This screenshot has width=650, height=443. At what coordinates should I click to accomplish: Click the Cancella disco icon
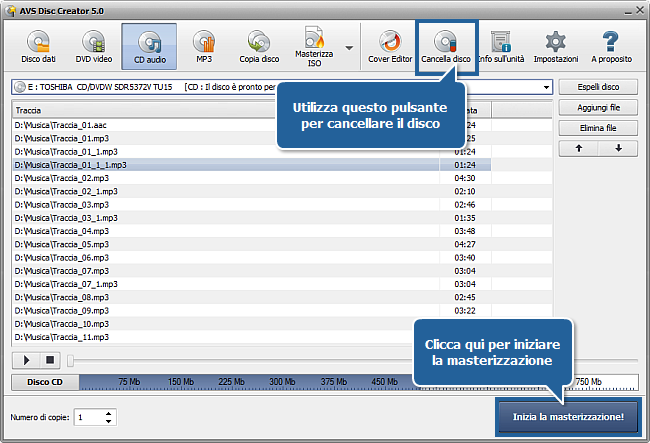click(446, 46)
